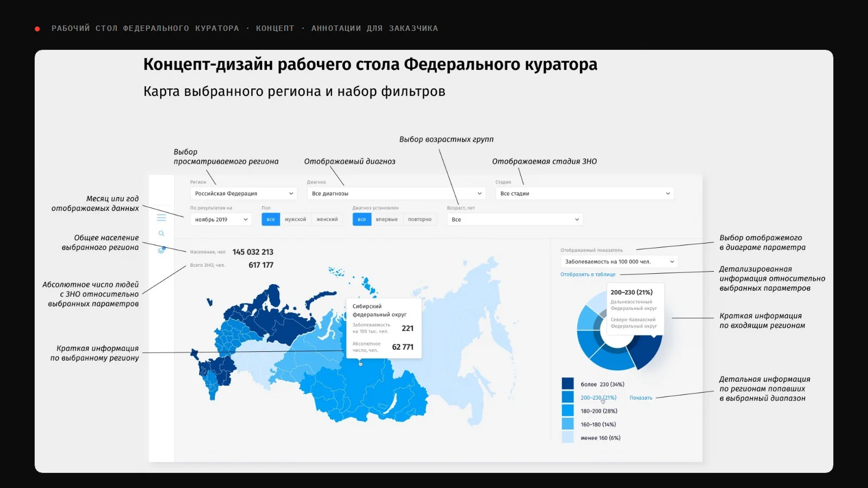
Task: Select the мужской gender option
Action: pyautogui.click(x=296, y=220)
